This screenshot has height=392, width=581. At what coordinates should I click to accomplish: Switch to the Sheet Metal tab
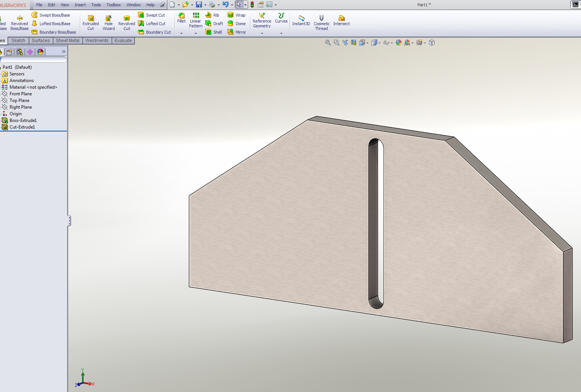click(x=67, y=41)
